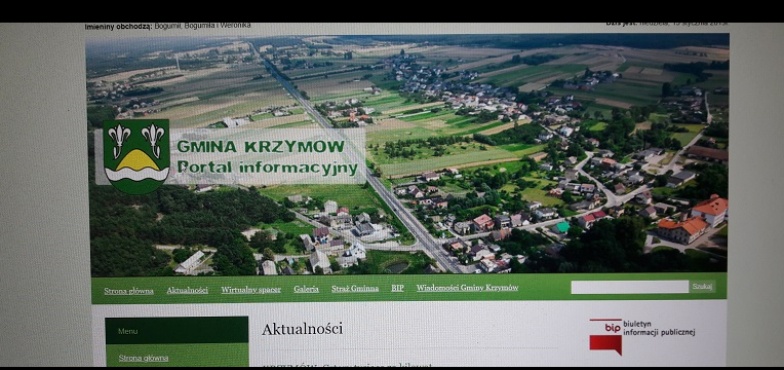Focus the search input field

[x=630, y=287]
